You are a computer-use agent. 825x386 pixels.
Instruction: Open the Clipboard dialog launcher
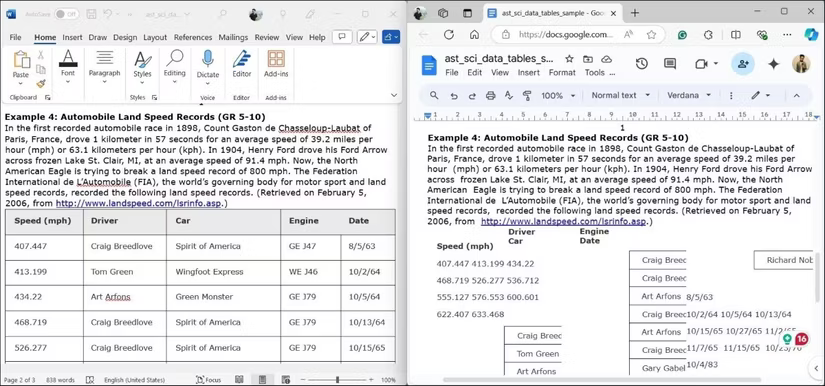tap(47, 98)
